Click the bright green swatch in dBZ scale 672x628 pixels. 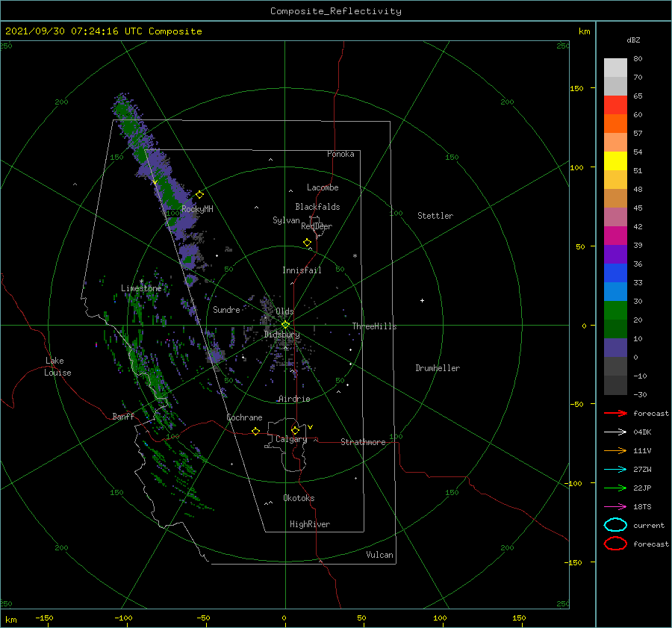615,310
